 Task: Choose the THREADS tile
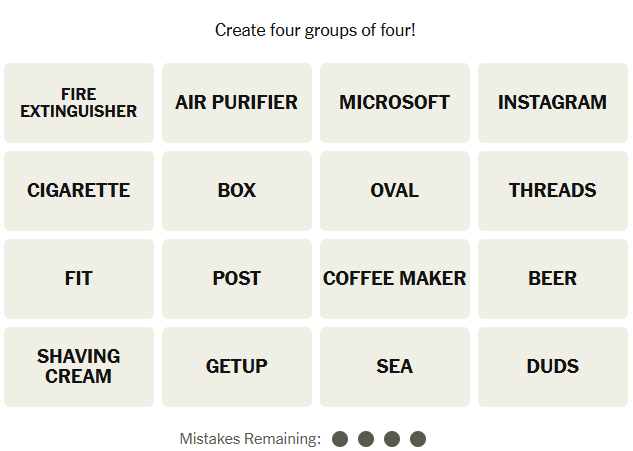(x=552, y=191)
